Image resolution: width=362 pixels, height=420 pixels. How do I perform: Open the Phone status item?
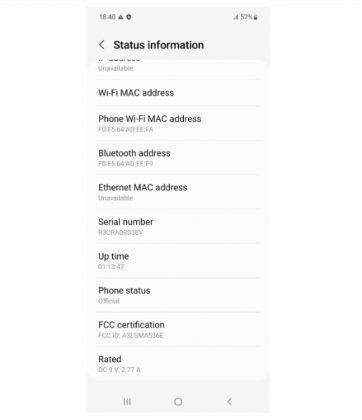(x=178, y=295)
